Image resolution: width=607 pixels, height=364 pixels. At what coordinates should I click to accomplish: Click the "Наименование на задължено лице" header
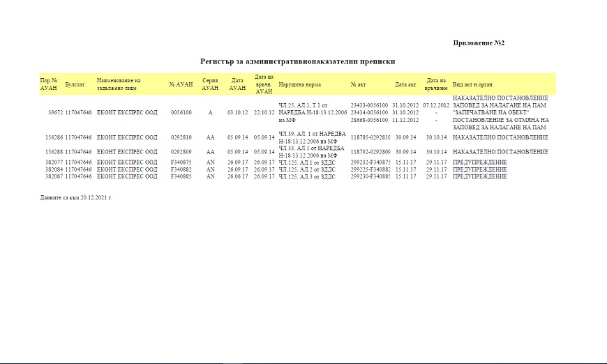[x=119, y=84]
